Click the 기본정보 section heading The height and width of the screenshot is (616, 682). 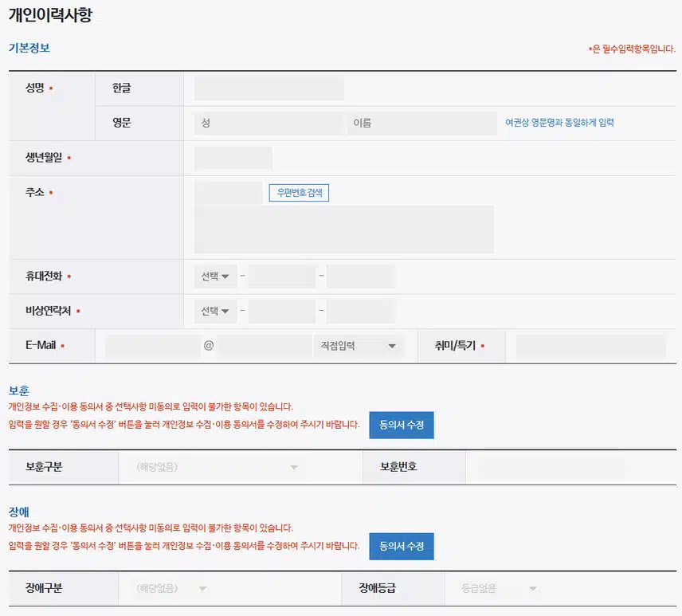coord(29,48)
